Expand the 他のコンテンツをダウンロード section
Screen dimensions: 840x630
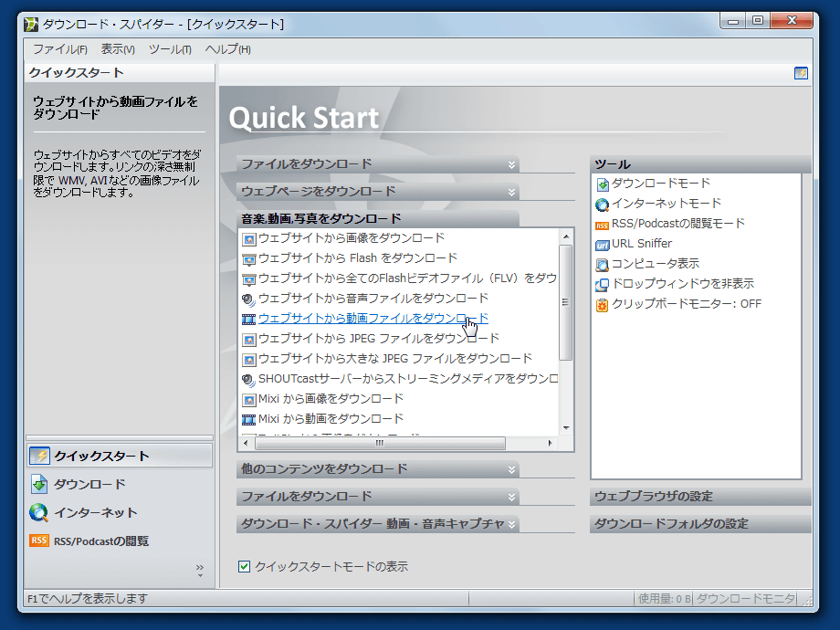tap(378, 469)
